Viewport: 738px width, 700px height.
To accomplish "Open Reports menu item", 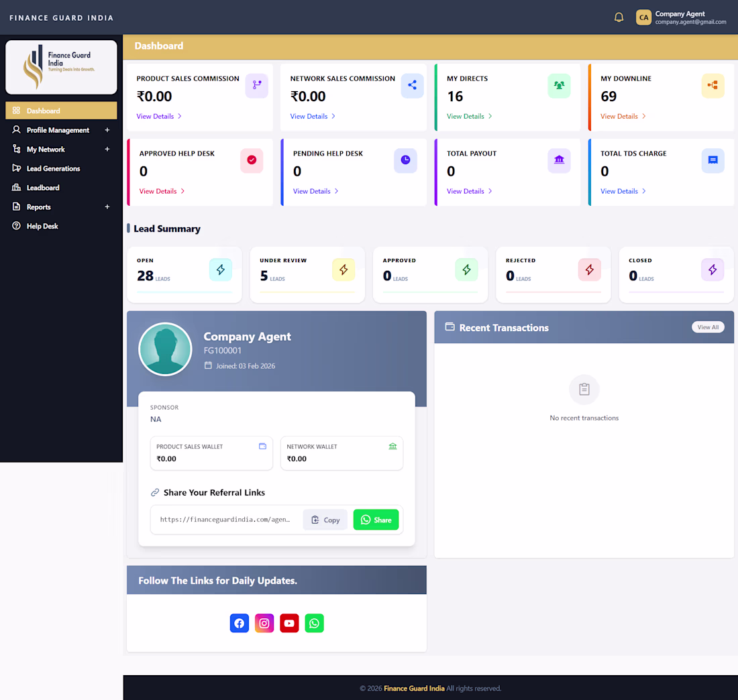I will (61, 207).
